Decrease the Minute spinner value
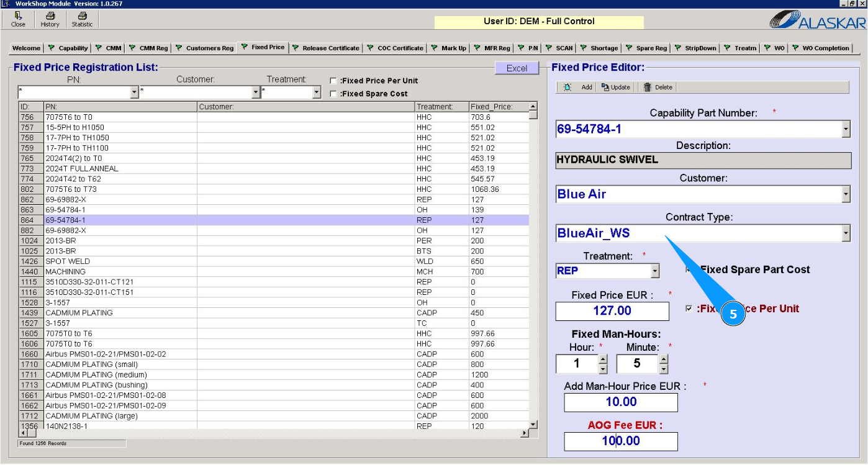This screenshot has width=868, height=465. (x=664, y=369)
